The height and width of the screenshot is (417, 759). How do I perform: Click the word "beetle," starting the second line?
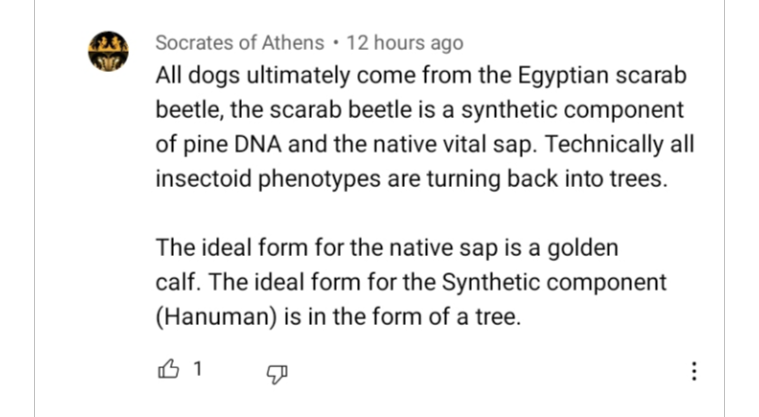(190, 110)
